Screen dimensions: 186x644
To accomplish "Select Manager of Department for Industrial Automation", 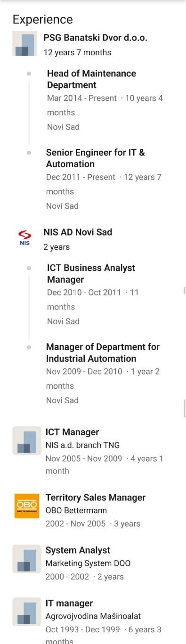I will tap(103, 352).
